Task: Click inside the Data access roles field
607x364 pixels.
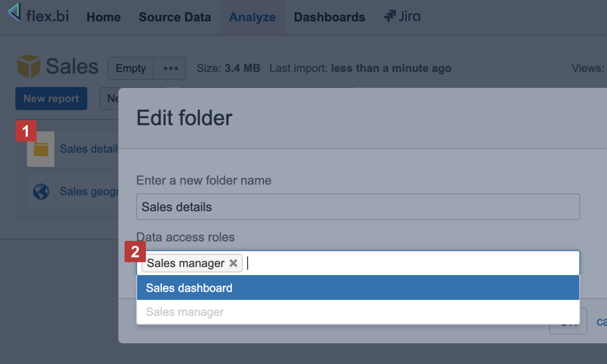Action: pyautogui.click(x=404, y=263)
